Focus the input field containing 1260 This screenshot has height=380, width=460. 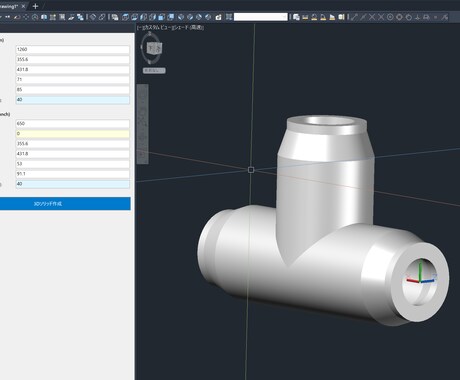point(73,49)
